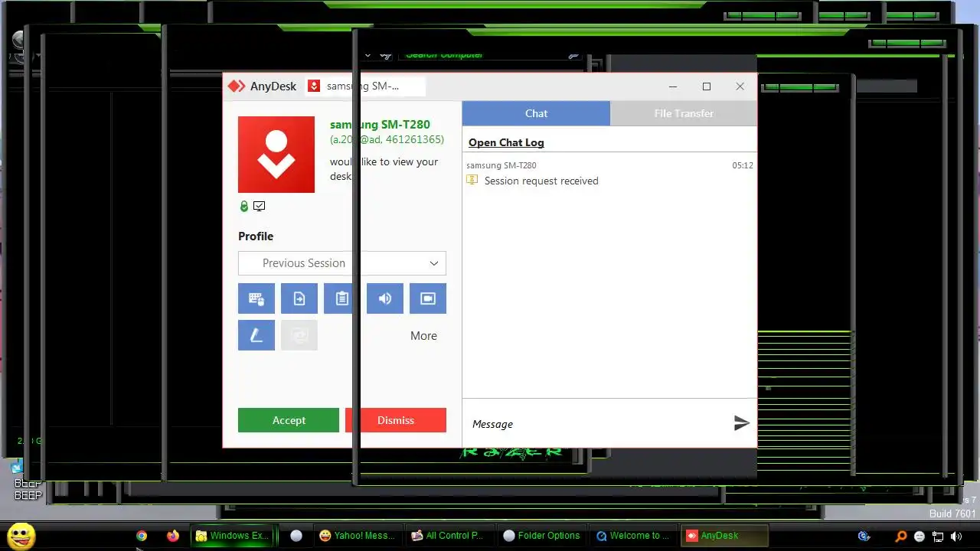980x551 pixels.
Task: Click the green lock encryption icon
Action: 244,206
